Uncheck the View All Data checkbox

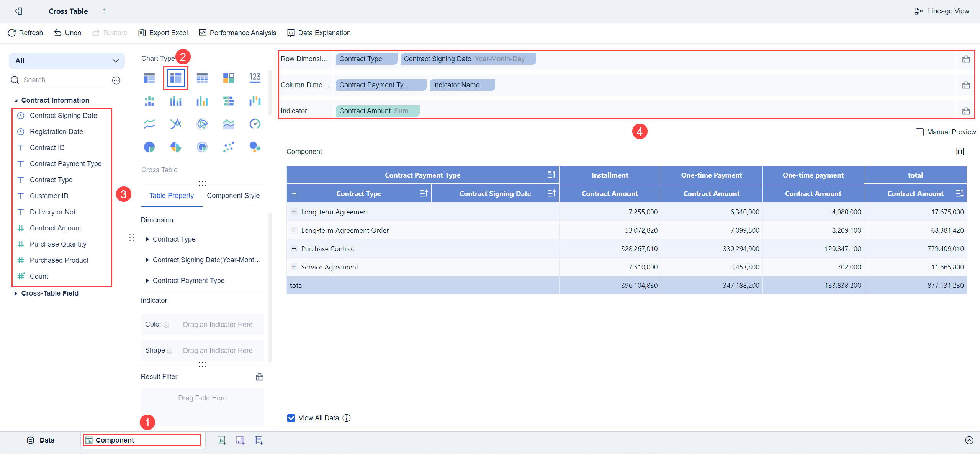(x=291, y=418)
